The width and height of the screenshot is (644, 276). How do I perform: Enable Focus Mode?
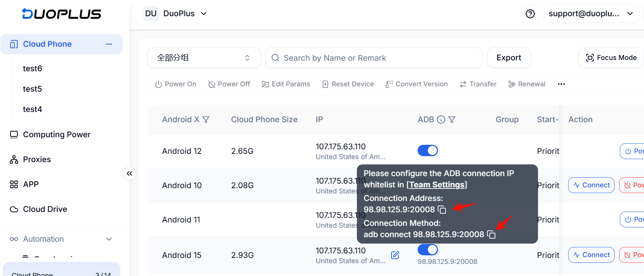coord(611,58)
